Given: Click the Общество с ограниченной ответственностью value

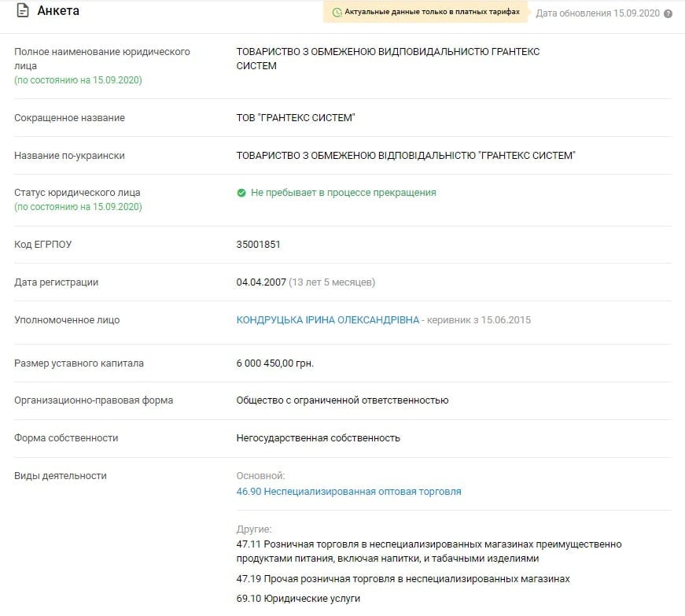Looking at the screenshot, I should (x=342, y=400).
